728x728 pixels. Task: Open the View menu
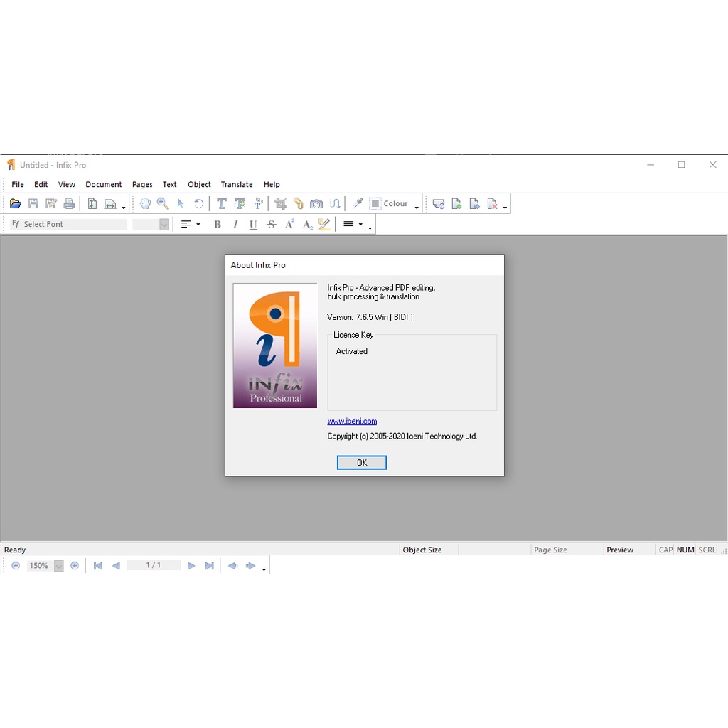[x=66, y=184]
